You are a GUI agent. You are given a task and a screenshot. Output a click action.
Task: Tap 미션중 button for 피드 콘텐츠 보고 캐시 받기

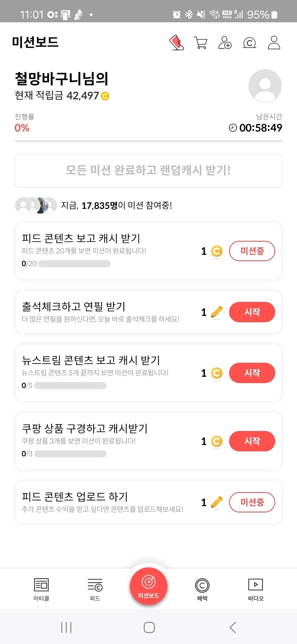pyautogui.click(x=252, y=251)
